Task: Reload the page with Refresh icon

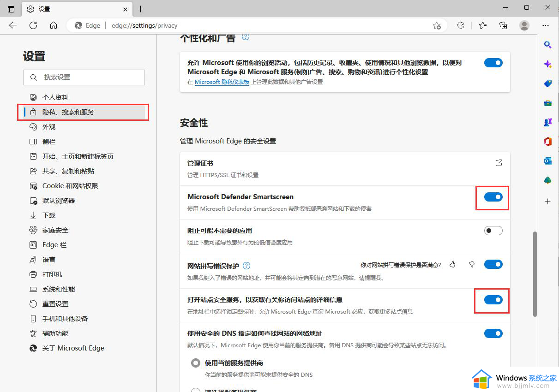Action: (x=33, y=25)
